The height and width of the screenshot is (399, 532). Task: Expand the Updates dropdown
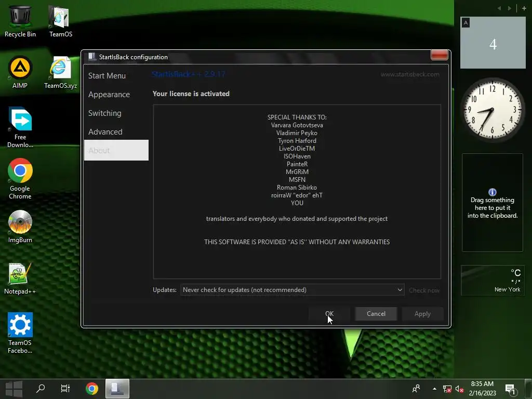(292, 290)
